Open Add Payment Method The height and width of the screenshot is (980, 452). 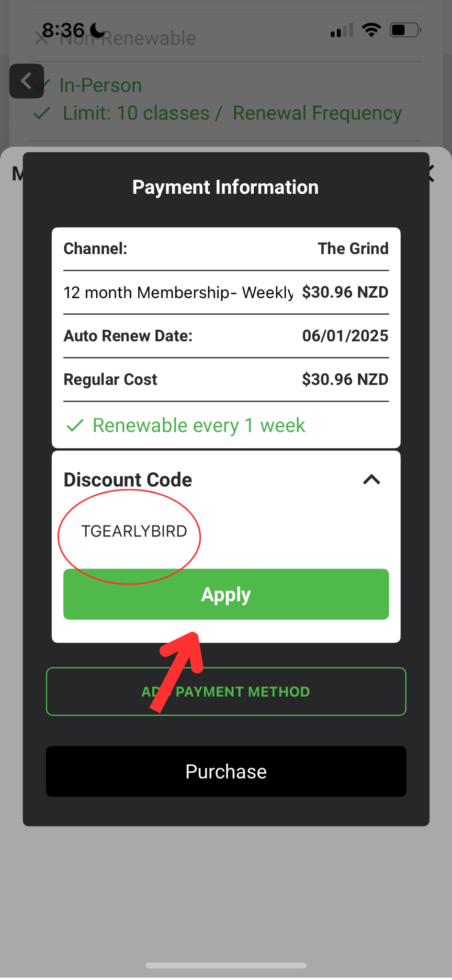(226, 691)
